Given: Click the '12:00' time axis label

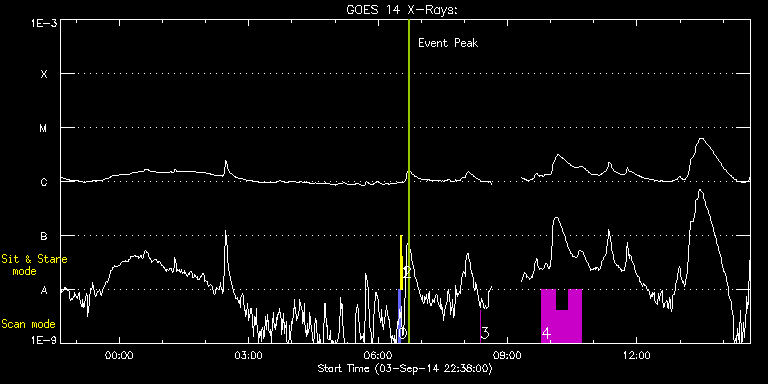Looking at the screenshot, I should pyautogui.click(x=637, y=356).
